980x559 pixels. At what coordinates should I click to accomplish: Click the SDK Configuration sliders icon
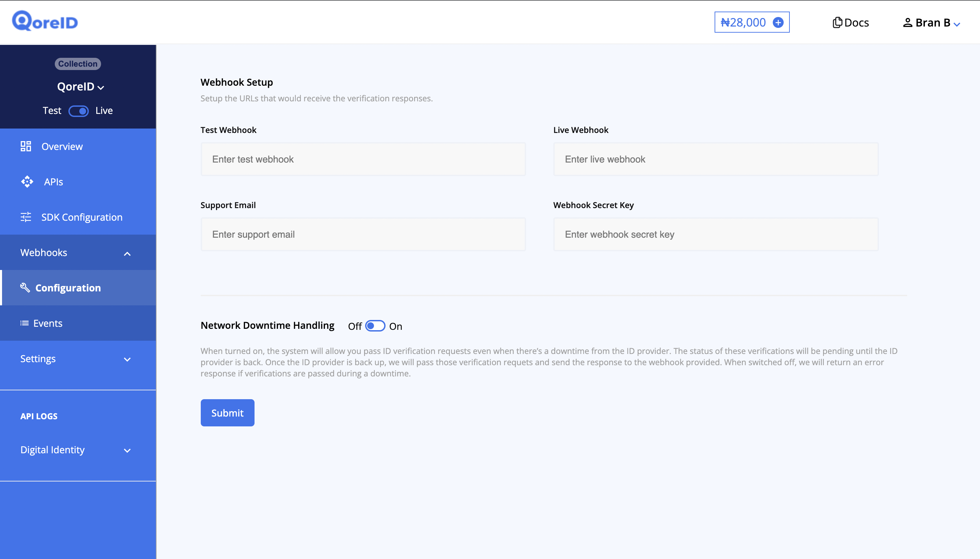pyautogui.click(x=26, y=217)
